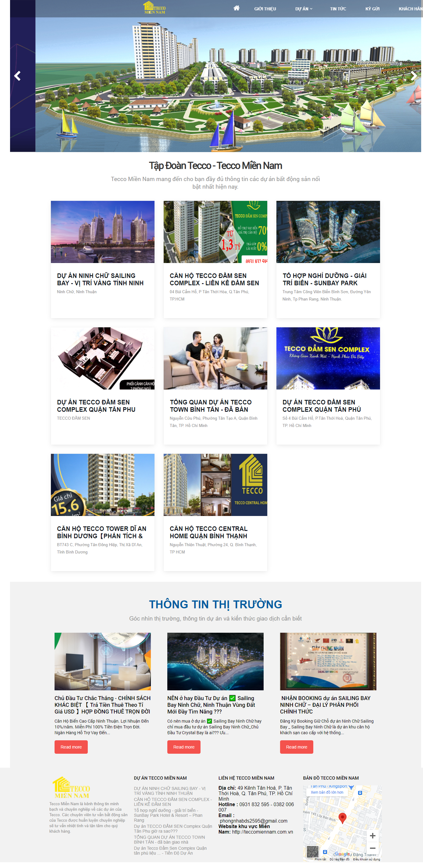Open the KHÁCH HÀNG menu item
Screen dimensions: 423x868
pyautogui.click(x=411, y=9)
